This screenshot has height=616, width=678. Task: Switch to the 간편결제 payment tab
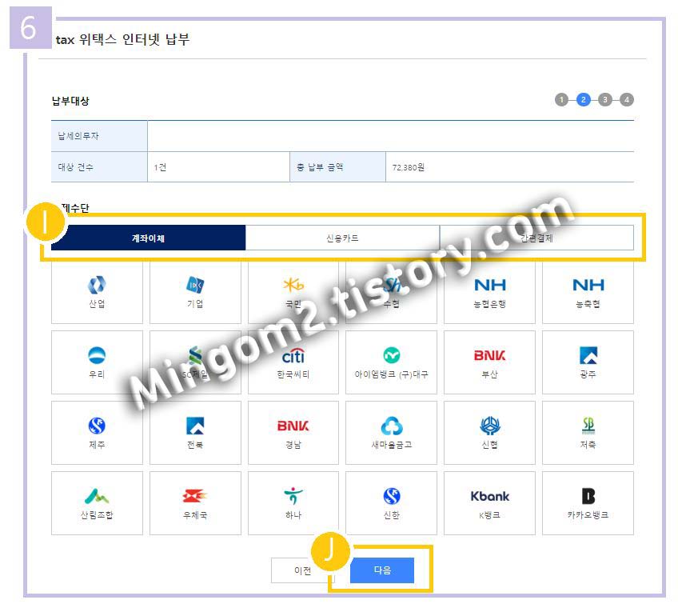coord(536,238)
